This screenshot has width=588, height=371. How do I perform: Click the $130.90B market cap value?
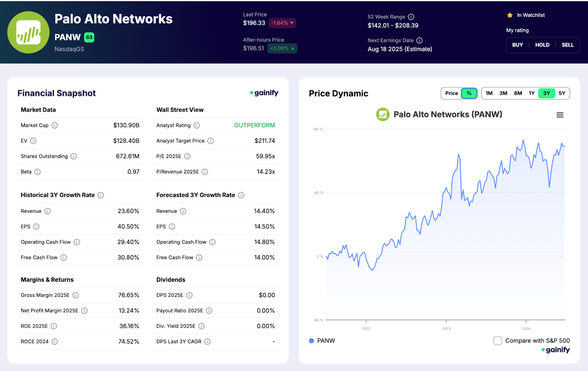[126, 125]
